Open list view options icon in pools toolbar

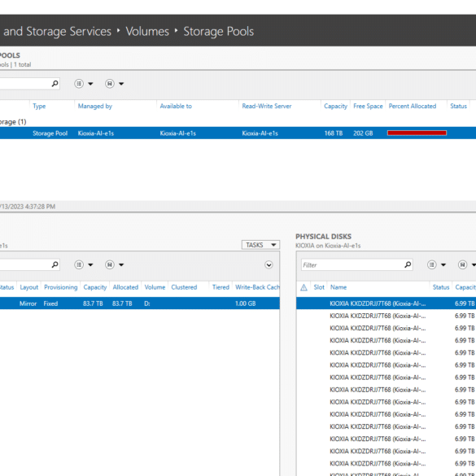pyautogui.click(x=79, y=84)
